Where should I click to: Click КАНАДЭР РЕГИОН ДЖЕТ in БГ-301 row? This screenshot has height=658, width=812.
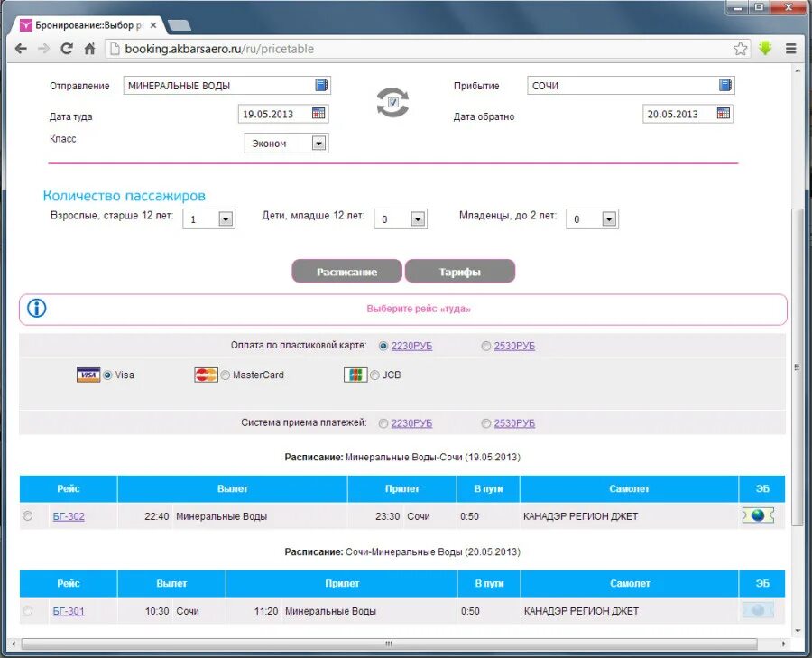tap(581, 611)
